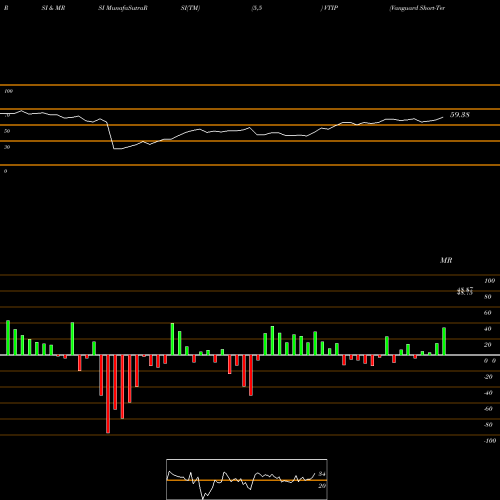Click the 'SI MunafaSutraR' header label
Image resolution: width=500 pixels, height=500 pixels.
(x=123, y=8)
